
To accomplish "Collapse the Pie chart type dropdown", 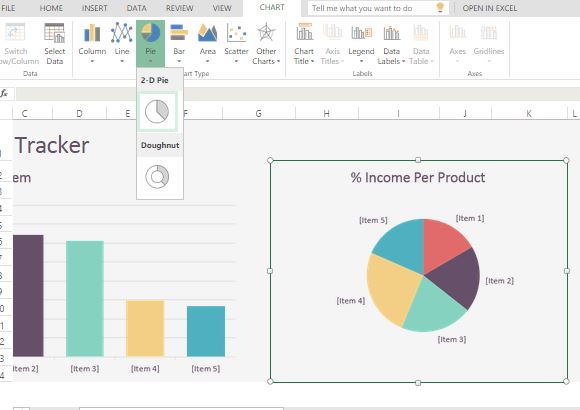I will (x=150, y=43).
